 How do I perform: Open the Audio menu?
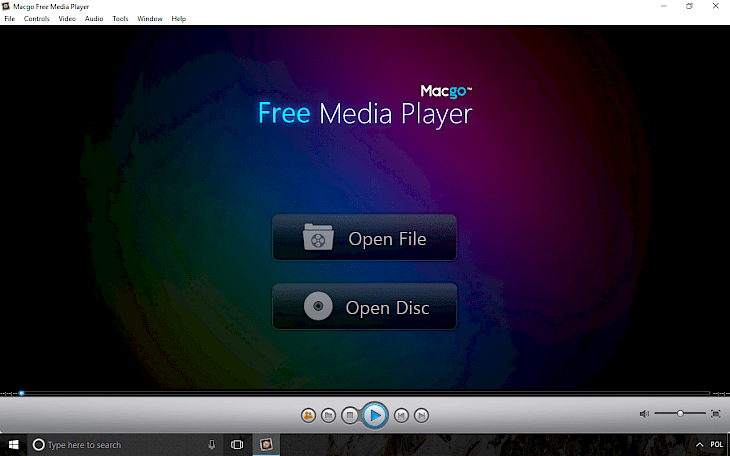tap(94, 19)
